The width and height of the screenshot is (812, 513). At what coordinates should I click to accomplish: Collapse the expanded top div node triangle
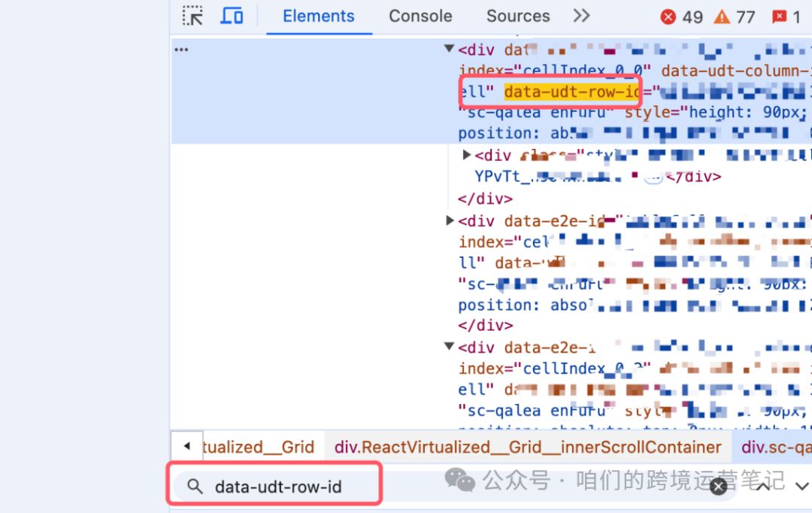(x=449, y=49)
